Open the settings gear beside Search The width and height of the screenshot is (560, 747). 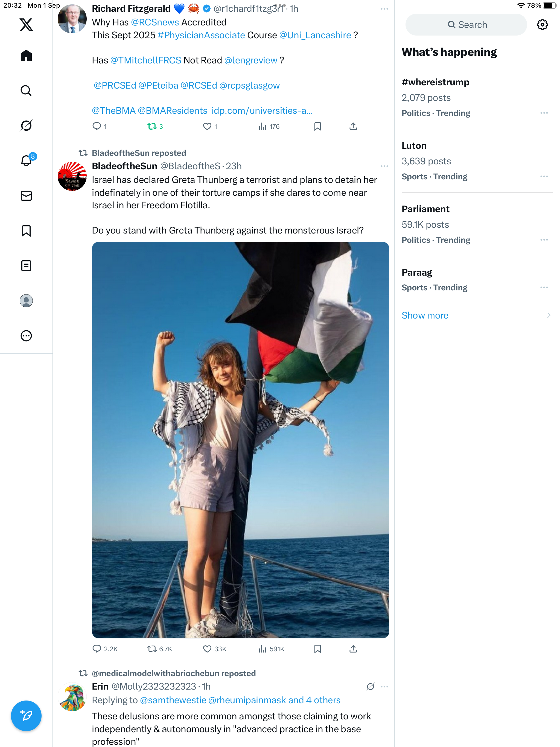pos(542,25)
